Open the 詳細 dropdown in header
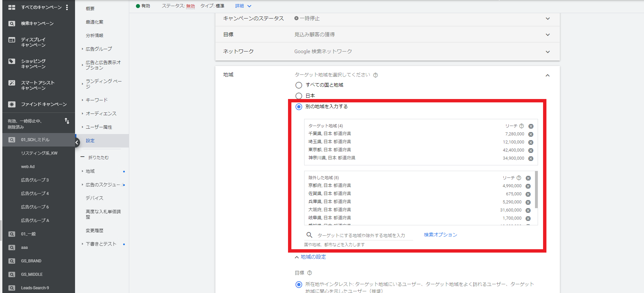Image resolution: width=644 pixels, height=293 pixels. pos(243,6)
